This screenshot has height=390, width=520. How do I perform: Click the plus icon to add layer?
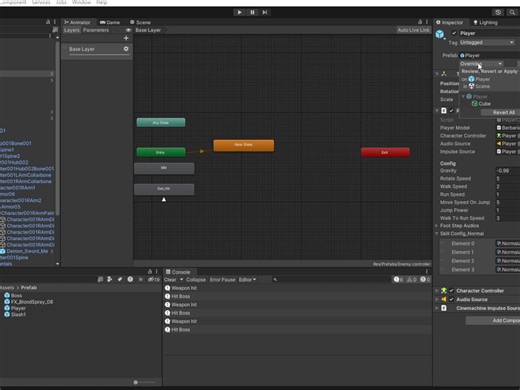point(126,38)
